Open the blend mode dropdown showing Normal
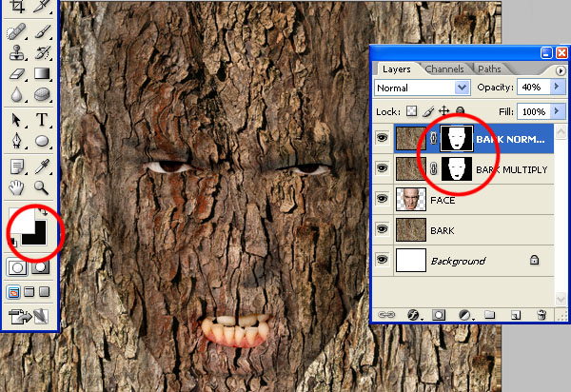 click(423, 88)
